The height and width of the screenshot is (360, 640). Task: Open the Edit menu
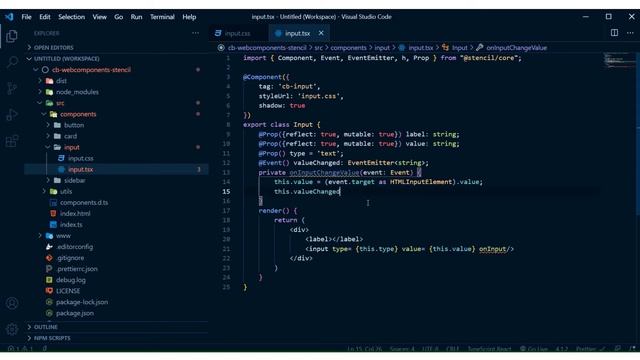pos(44,17)
